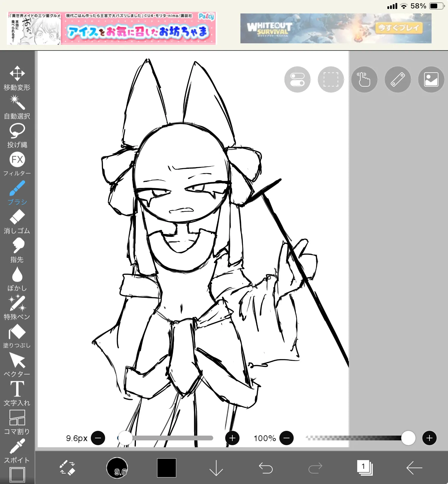This screenshot has height=484, width=448.
Task: Select the Transform (移動変形) tool
Action: (x=17, y=78)
